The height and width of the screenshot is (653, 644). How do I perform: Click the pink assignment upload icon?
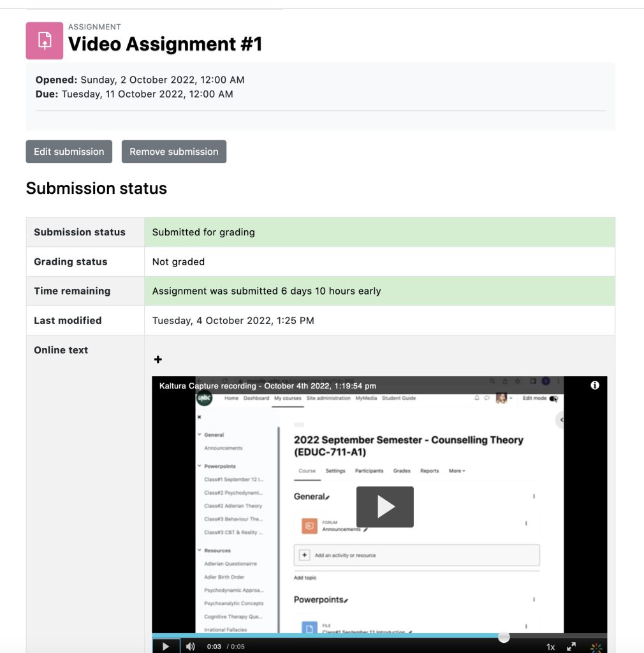coord(43,40)
